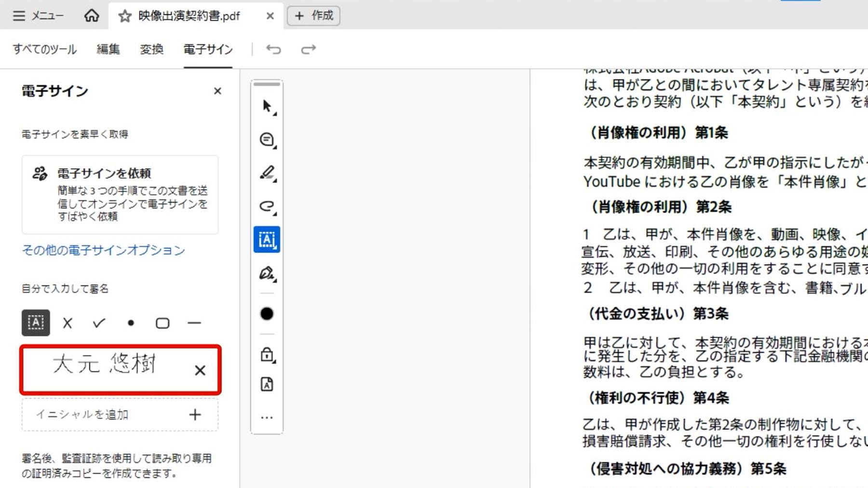
Task: Click the heading (代金の支払い) 第3条
Action: [x=658, y=314]
